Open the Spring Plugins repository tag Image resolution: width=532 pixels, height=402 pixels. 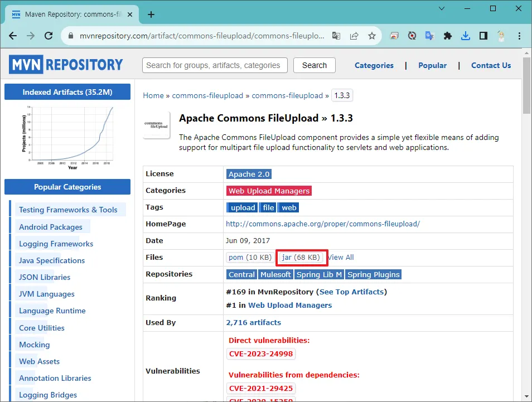coord(373,274)
